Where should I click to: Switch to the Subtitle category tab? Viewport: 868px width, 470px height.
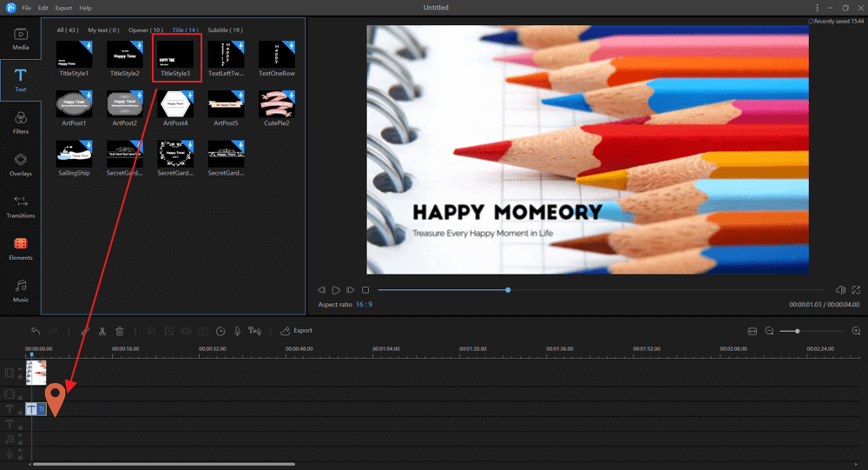point(225,30)
